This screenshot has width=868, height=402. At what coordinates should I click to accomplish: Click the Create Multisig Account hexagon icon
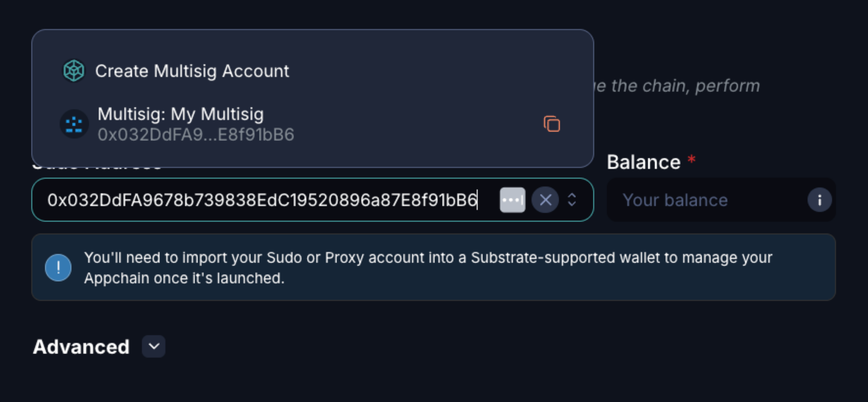[74, 71]
